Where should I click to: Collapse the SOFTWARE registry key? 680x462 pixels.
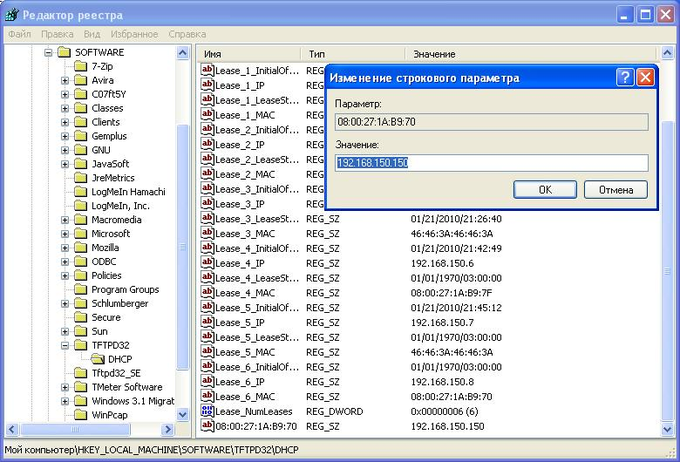coord(48,52)
